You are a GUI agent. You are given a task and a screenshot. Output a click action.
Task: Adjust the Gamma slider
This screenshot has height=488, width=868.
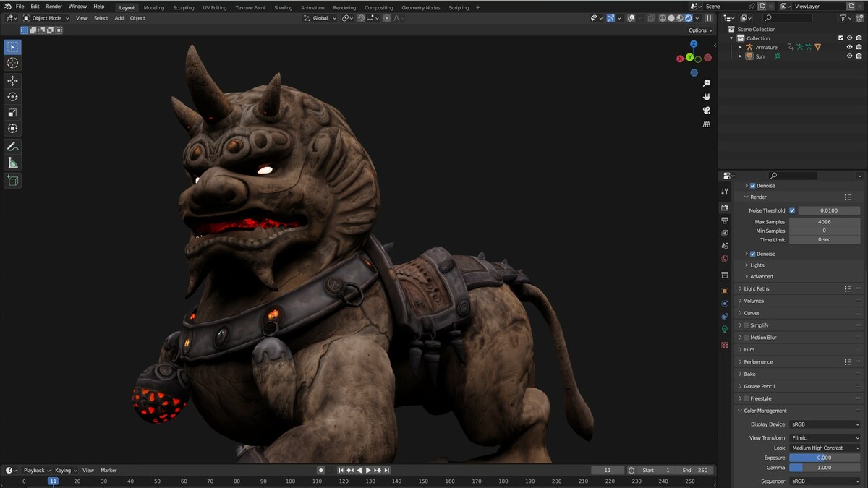(x=825, y=468)
